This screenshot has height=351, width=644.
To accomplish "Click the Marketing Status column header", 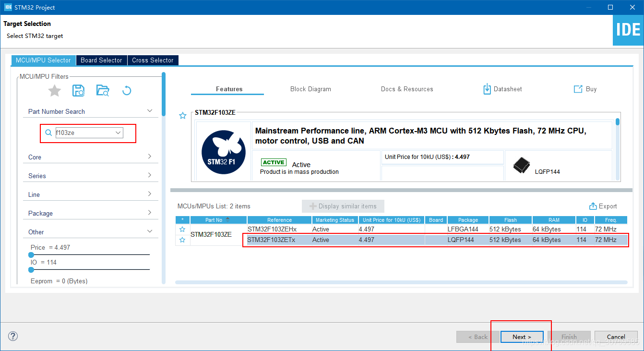I will tap(335, 220).
